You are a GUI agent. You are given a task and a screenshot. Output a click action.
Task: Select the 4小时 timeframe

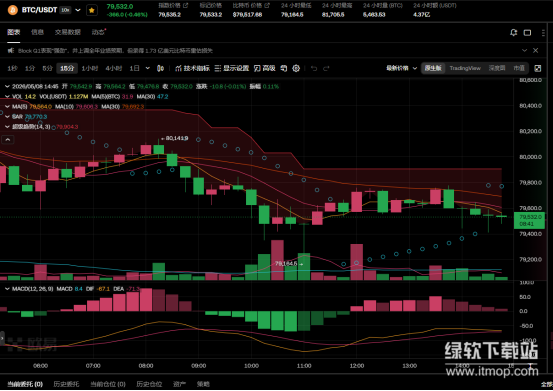[114, 68]
